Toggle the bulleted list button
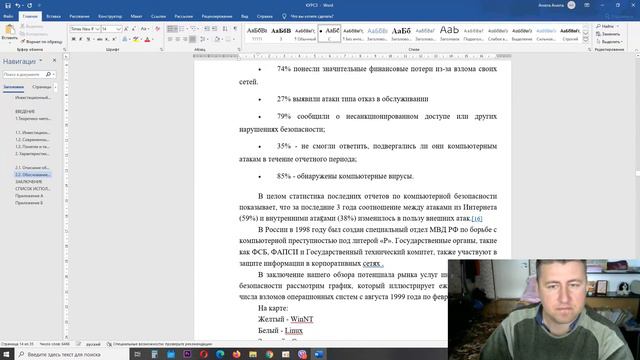The image size is (640, 360). tap(172, 29)
